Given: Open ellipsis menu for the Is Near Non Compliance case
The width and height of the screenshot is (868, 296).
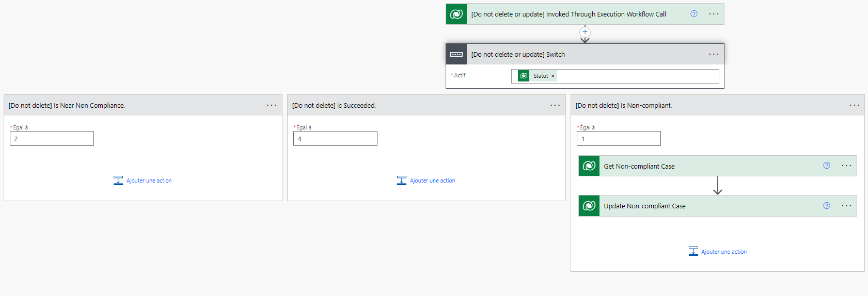Looking at the screenshot, I should pos(272,105).
